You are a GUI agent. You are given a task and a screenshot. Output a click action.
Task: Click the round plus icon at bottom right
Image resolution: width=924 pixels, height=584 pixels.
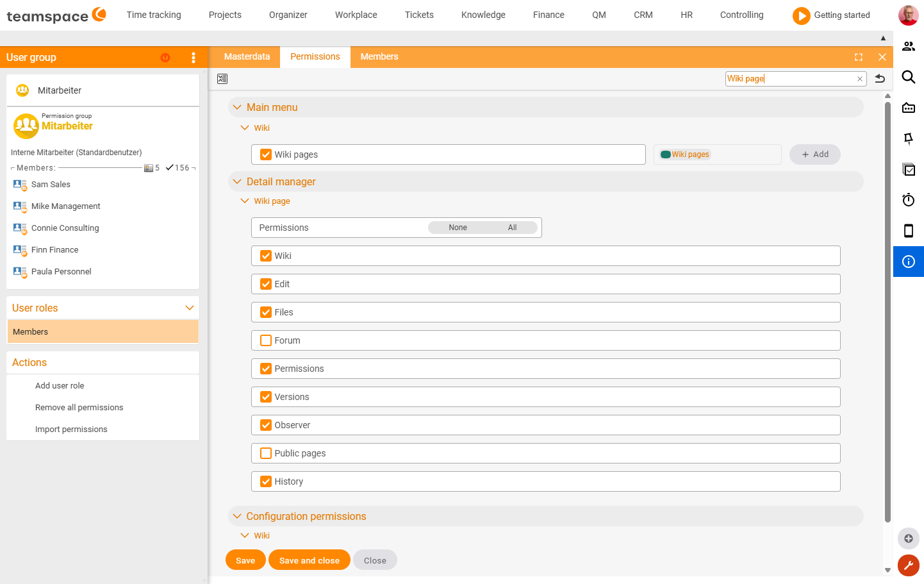909,538
